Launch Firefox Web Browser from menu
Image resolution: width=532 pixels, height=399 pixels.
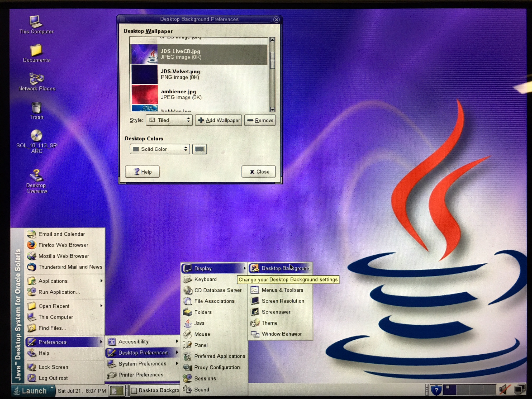tap(65, 245)
